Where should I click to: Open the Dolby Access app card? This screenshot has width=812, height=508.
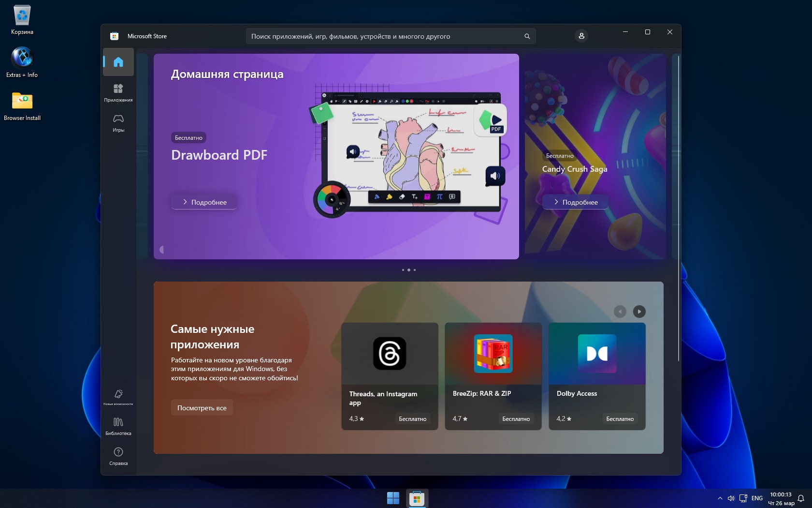597,376
